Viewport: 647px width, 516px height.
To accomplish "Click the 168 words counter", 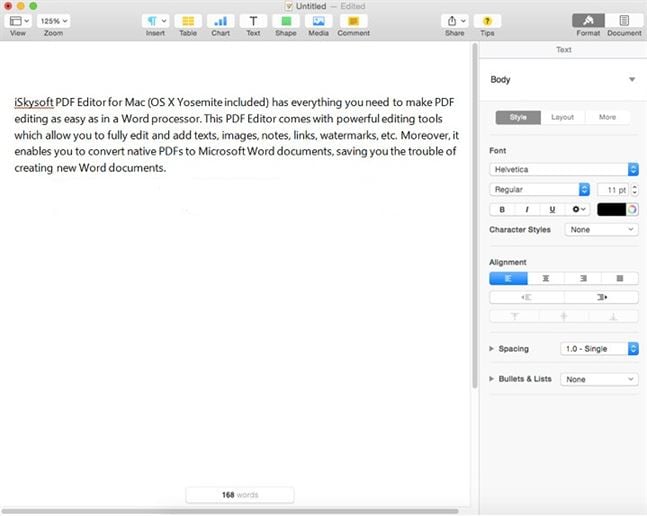I will click(x=240, y=495).
